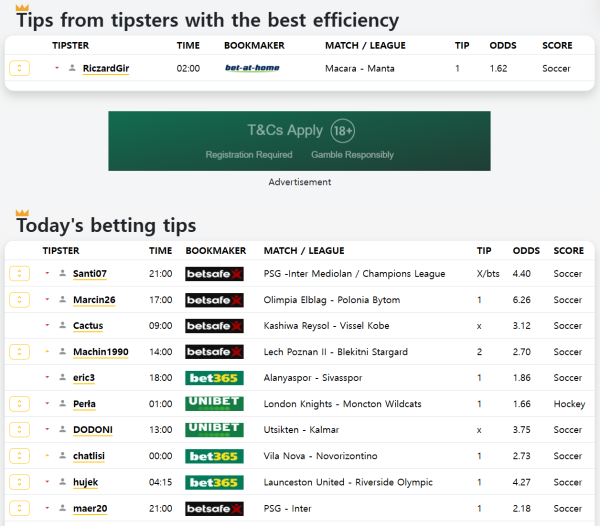600x526 pixels.
Task: Open eric3's tipster profile
Action: point(84,378)
